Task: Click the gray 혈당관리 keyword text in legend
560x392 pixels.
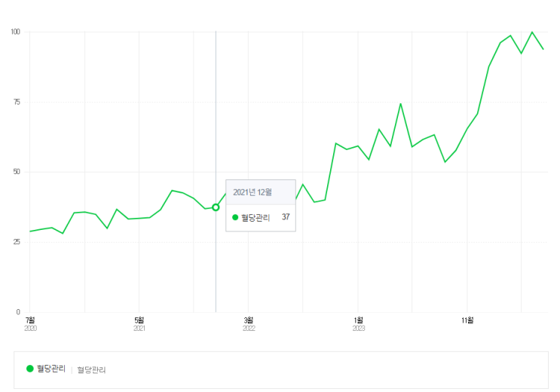Action: pos(91,369)
